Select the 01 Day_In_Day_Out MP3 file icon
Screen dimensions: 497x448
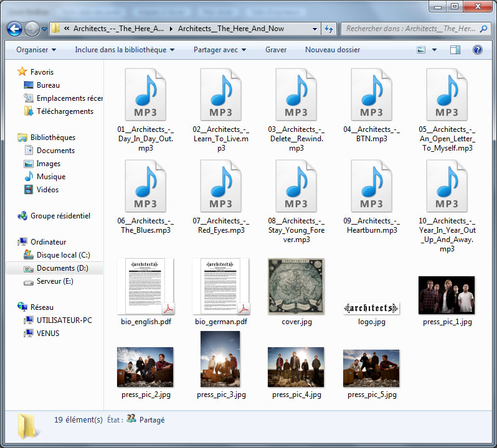pyautogui.click(x=146, y=95)
